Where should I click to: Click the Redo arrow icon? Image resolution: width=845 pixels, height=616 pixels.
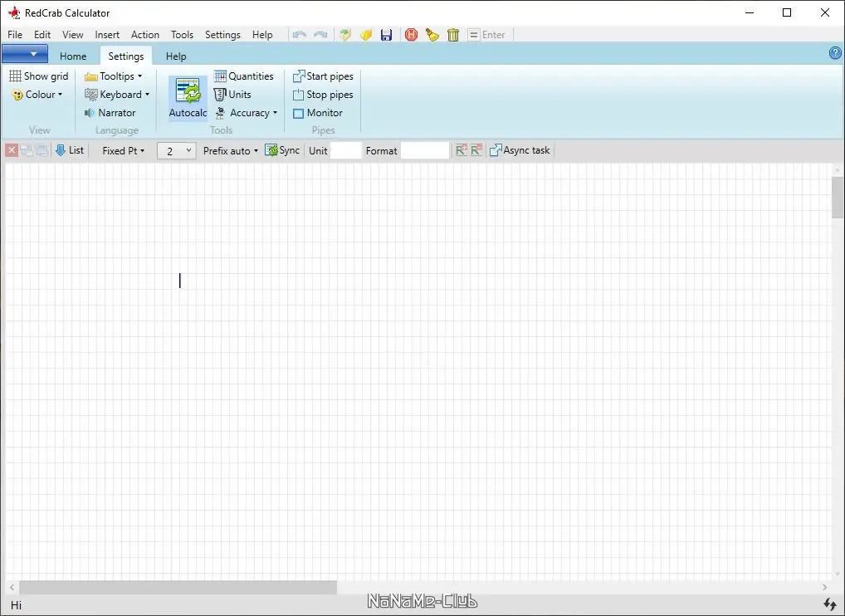point(320,35)
